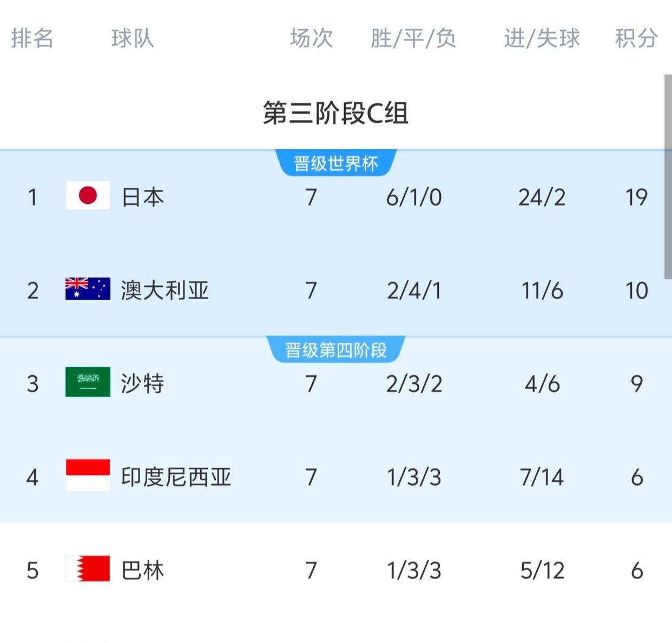Click the 球队 column header
This screenshot has width=672, height=643.
click(133, 38)
